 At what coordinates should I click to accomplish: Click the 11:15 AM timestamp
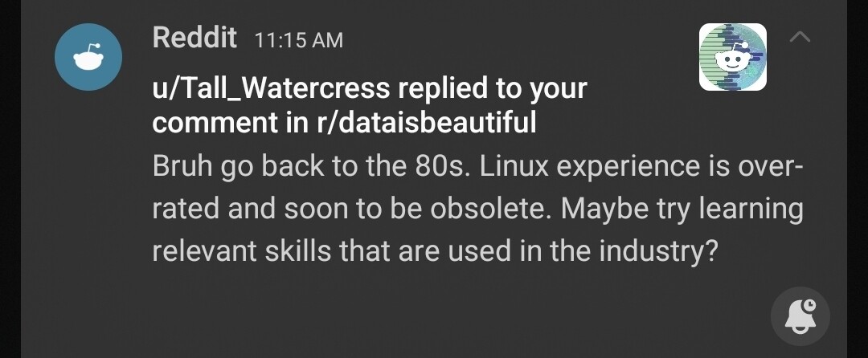click(298, 39)
